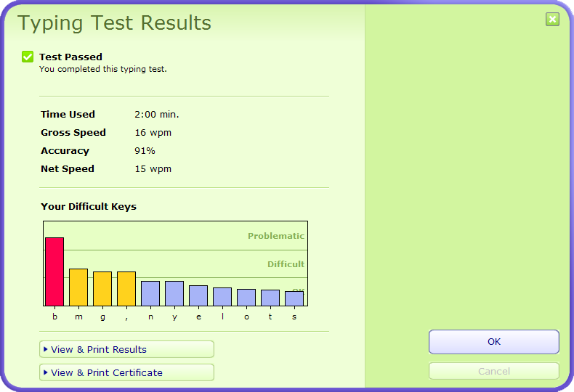Click the '16 wpm' value

(153, 133)
